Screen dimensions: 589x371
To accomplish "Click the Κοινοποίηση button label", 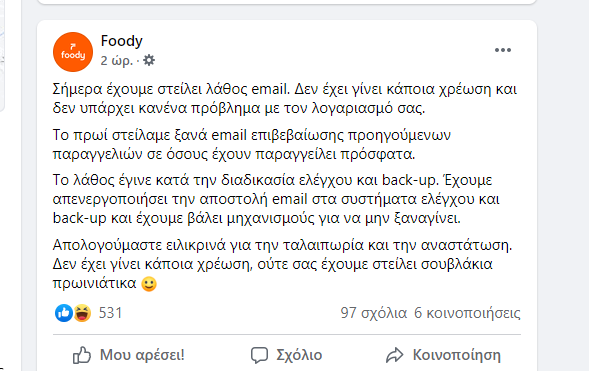I will tap(456, 355).
